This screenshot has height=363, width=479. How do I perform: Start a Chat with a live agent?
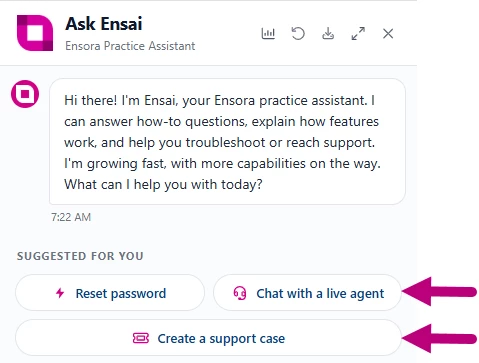307,293
